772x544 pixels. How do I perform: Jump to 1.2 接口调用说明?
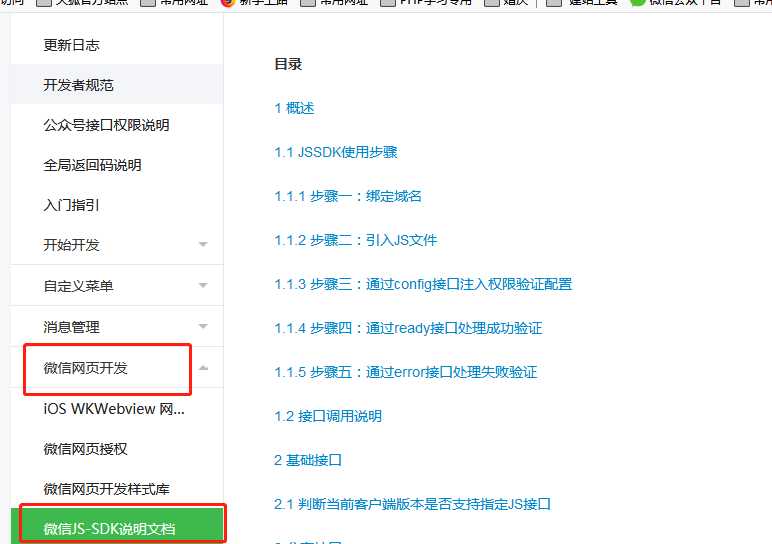click(328, 416)
